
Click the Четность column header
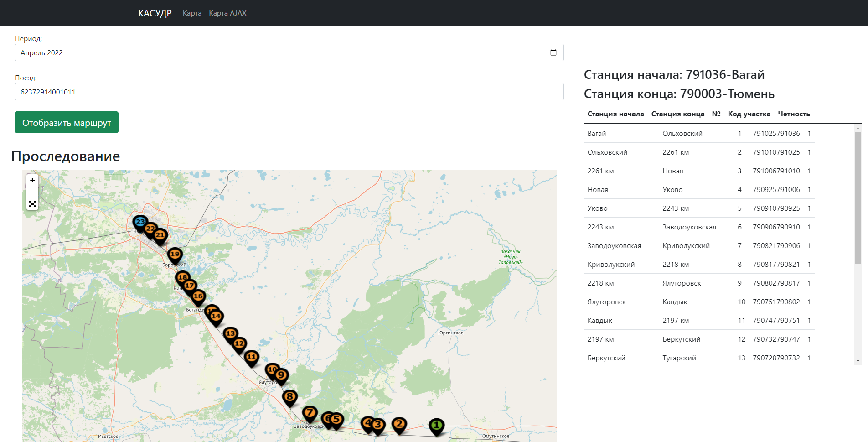pyautogui.click(x=794, y=114)
